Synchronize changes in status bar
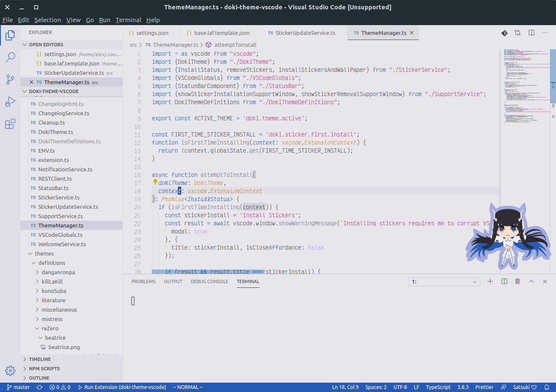The width and height of the screenshot is (556, 392). point(40,387)
